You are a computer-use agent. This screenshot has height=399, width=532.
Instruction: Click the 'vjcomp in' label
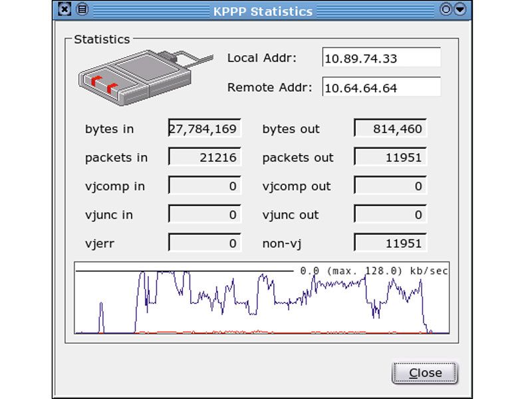pyautogui.click(x=114, y=187)
